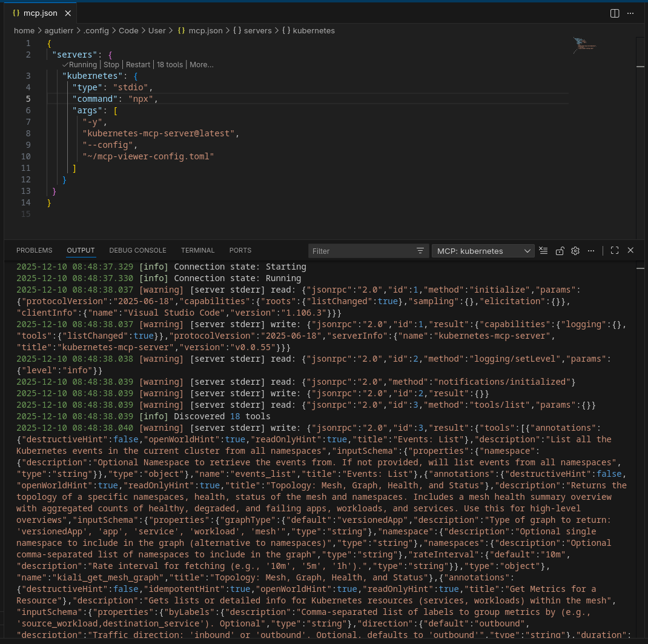Viewport: 648px width, 644px height.
Task: Open editor more actions menu
Action: (632, 13)
